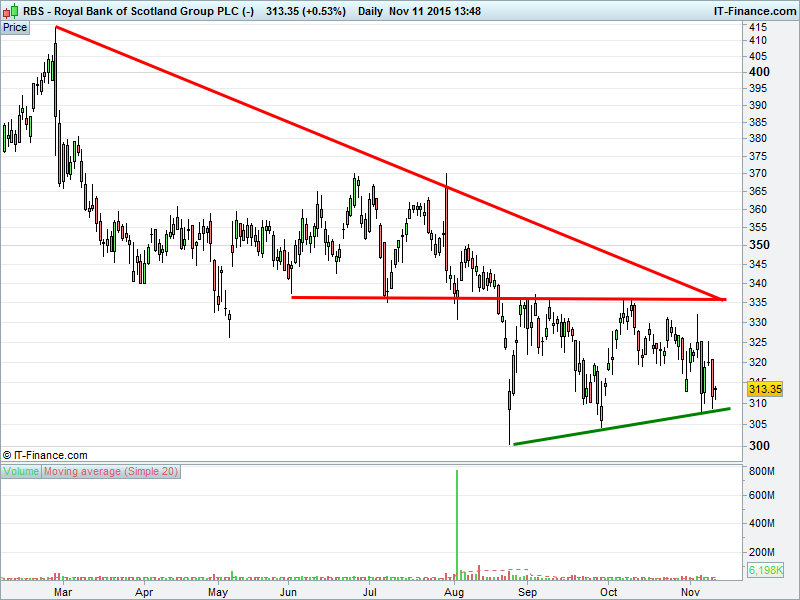This screenshot has height=600, width=800.
Task: Click the green 6,198K volume tag
Action: pyautogui.click(x=764, y=570)
